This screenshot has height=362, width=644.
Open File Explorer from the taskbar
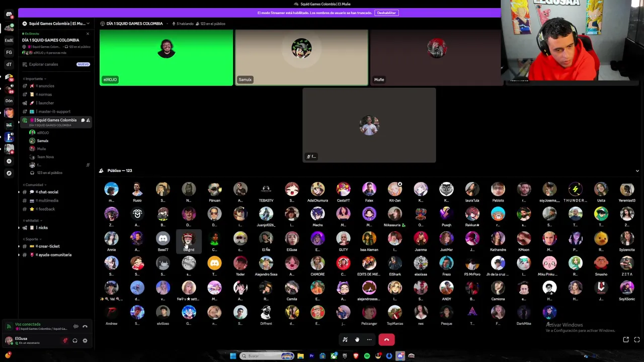[300, 356]
